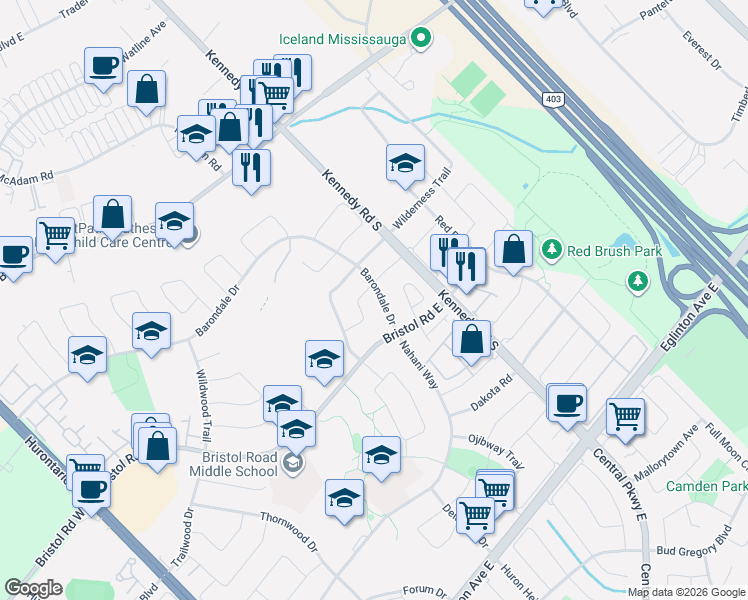This screenshot has width=748, height=600.
Task: Open the school marker just below Bristol Rd E label
Action: (324, 360)
